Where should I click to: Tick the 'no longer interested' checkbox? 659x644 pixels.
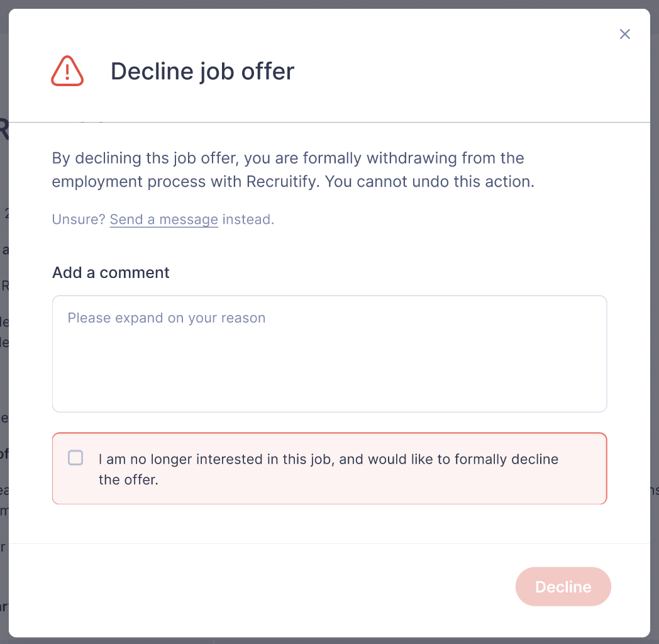pos(75,458)
